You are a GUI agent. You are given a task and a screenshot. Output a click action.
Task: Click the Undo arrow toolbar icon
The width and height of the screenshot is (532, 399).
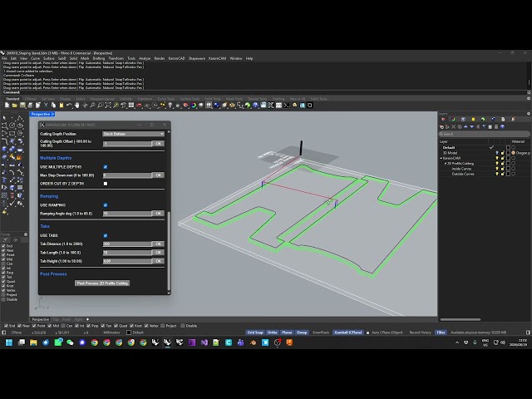(69, 106)
